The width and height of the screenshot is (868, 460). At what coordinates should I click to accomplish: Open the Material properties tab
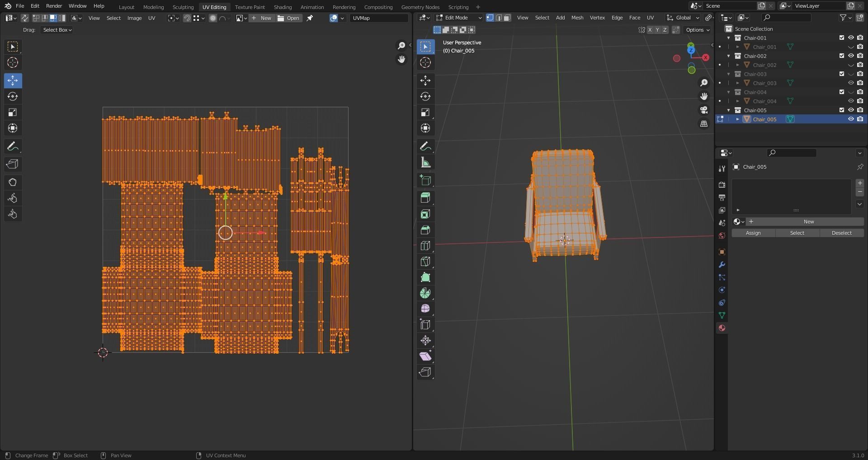722,328
